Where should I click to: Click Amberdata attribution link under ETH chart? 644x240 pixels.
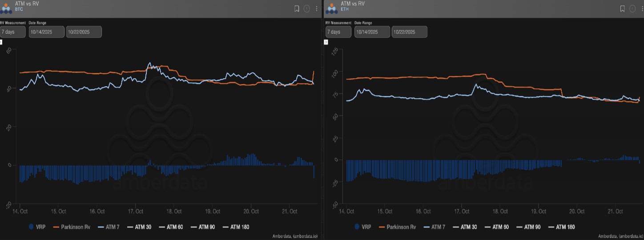[x=620, y=236]
